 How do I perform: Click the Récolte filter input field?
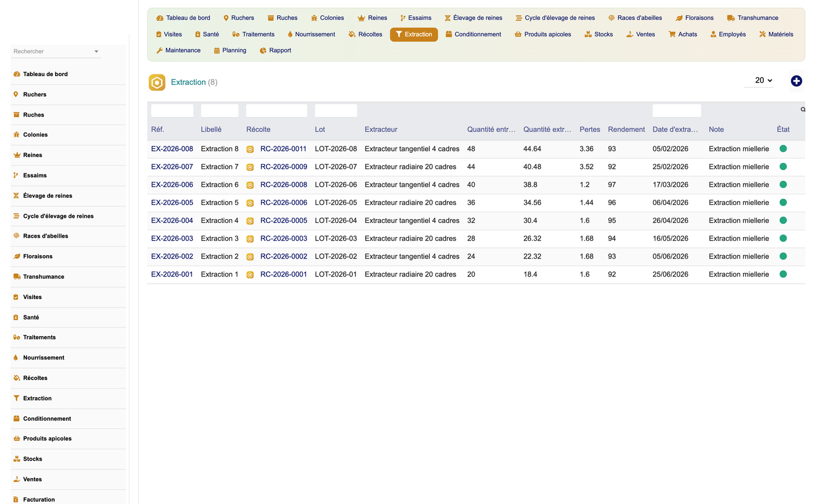coord(277,110)
